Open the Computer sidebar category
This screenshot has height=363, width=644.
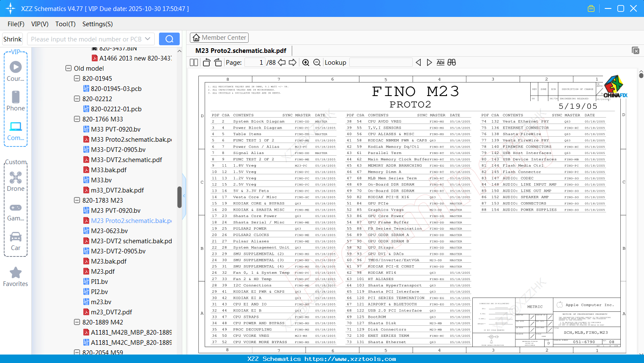click(16, 131)
